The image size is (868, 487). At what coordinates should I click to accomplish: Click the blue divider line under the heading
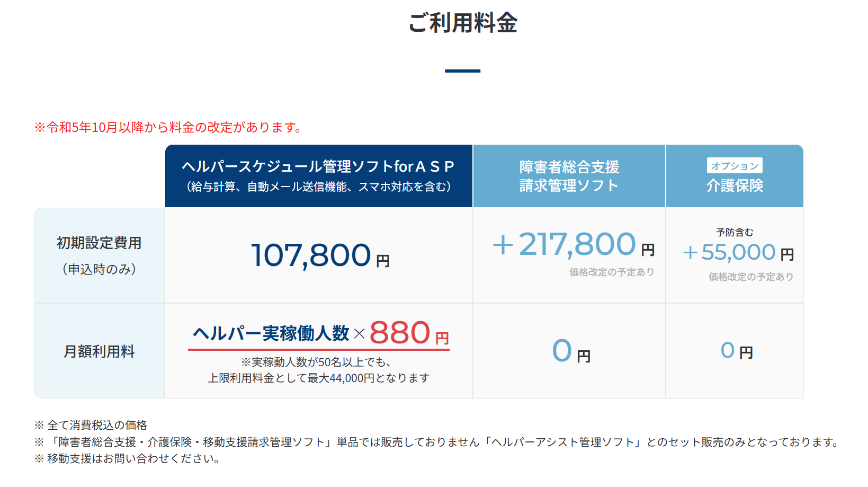(x=462, y=71)
